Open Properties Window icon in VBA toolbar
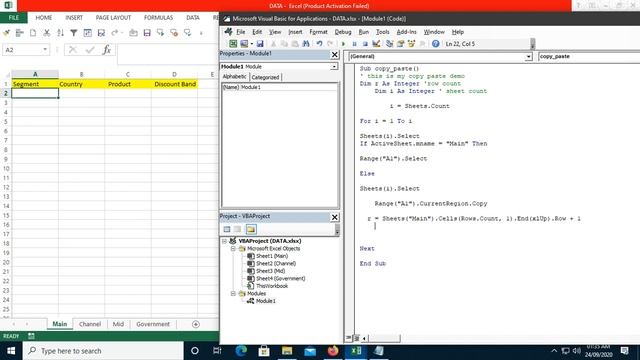 400,44
